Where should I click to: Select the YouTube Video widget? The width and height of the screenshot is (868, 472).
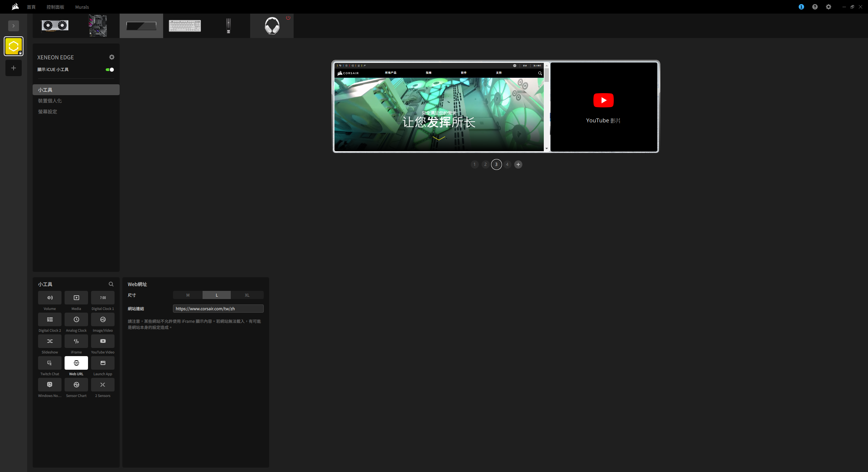pyautogui.click(x=103, y=341)
